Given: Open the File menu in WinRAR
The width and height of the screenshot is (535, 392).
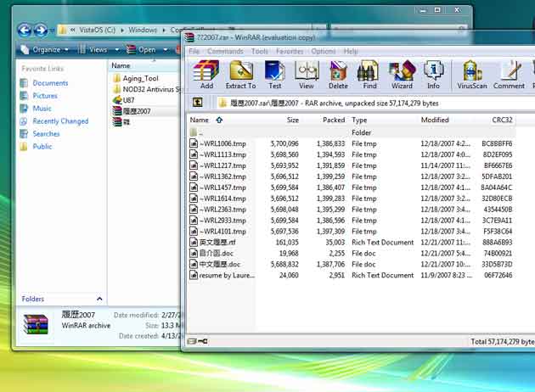Looking at the screenshot, I should (194, 51).
